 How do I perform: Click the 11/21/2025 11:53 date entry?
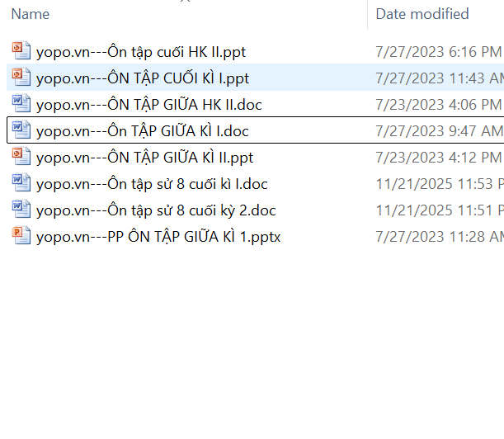tap(439, 184)
